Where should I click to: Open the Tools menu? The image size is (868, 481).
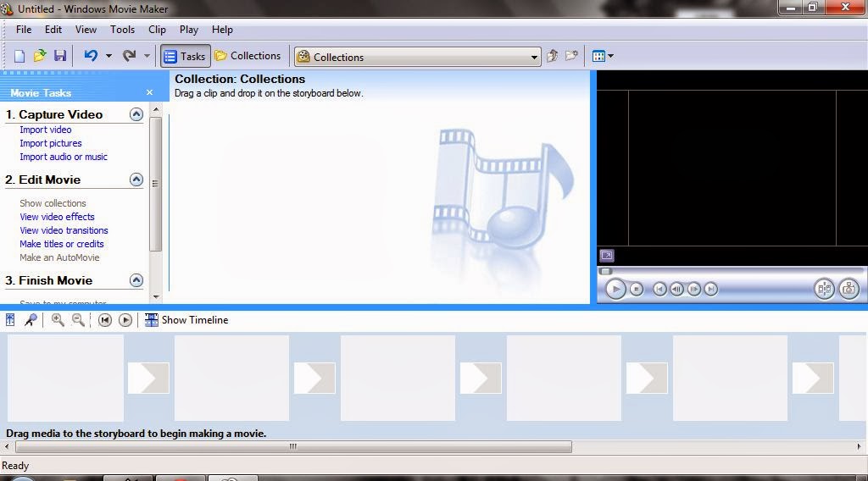point(122,30)
